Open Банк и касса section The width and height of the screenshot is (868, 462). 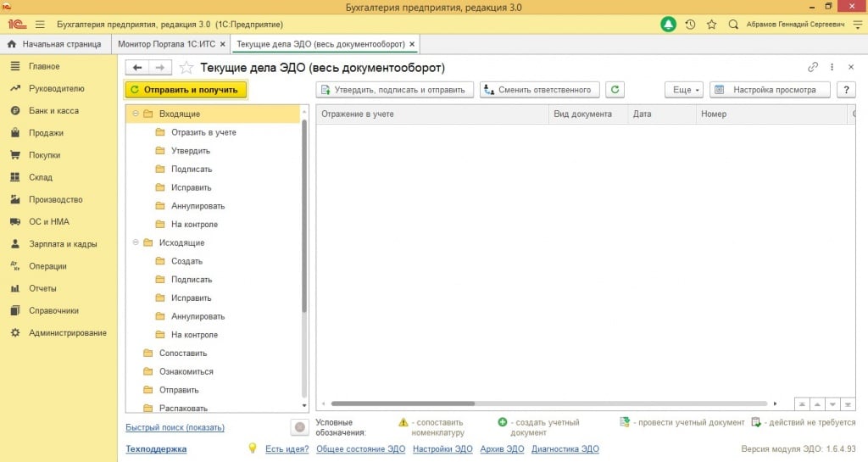(x=52, y=111)
